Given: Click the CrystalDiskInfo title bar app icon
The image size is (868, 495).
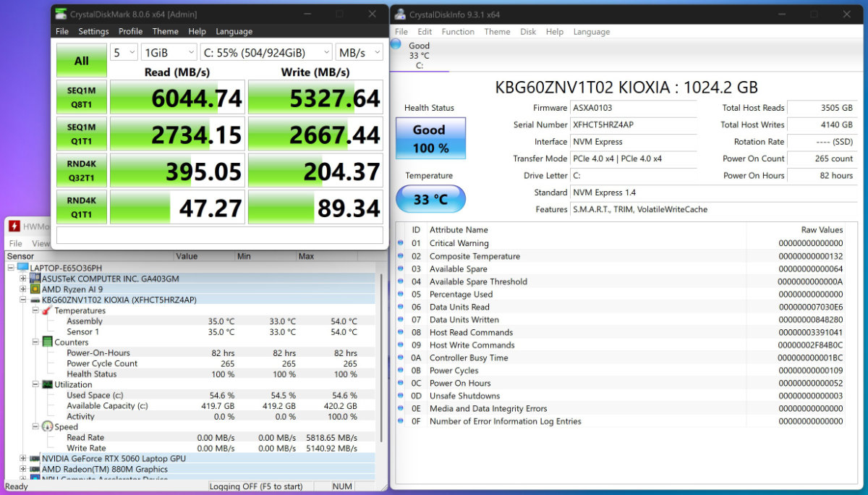Looking at the screenshot, I should point(400,14).
